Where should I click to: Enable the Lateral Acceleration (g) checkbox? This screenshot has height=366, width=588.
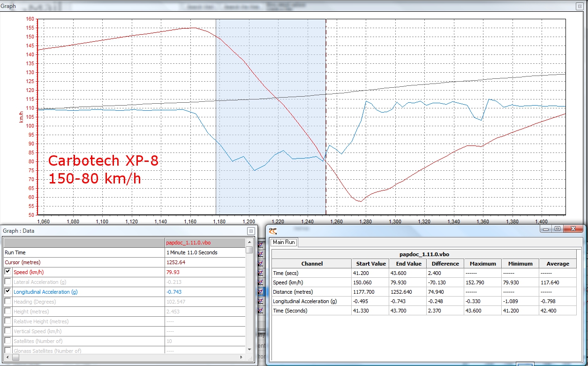coord(8,282)
